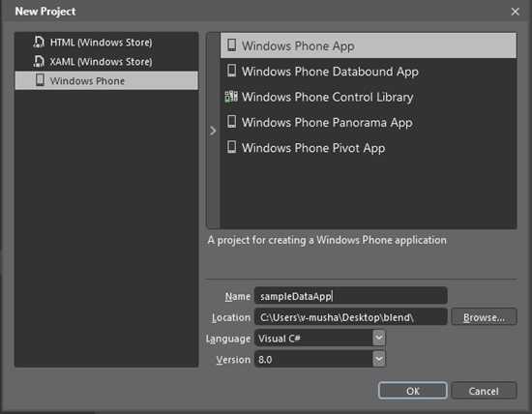Click the Name input field

350,296
